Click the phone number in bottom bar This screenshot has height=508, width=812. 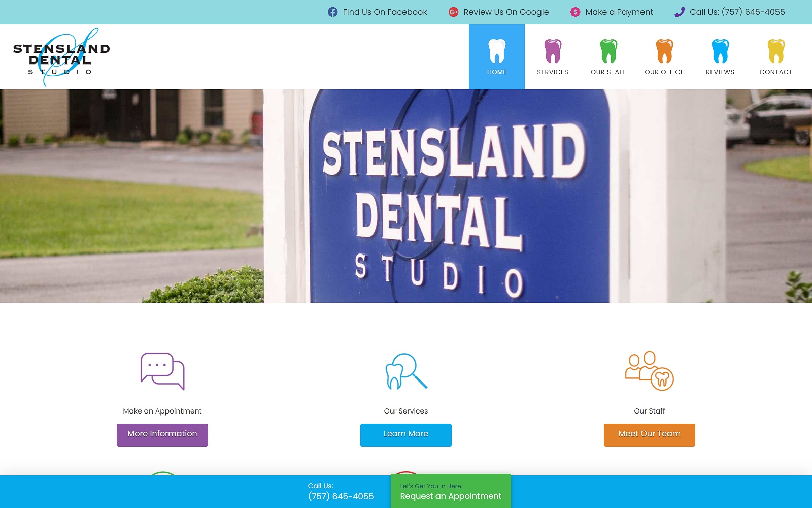341,497
